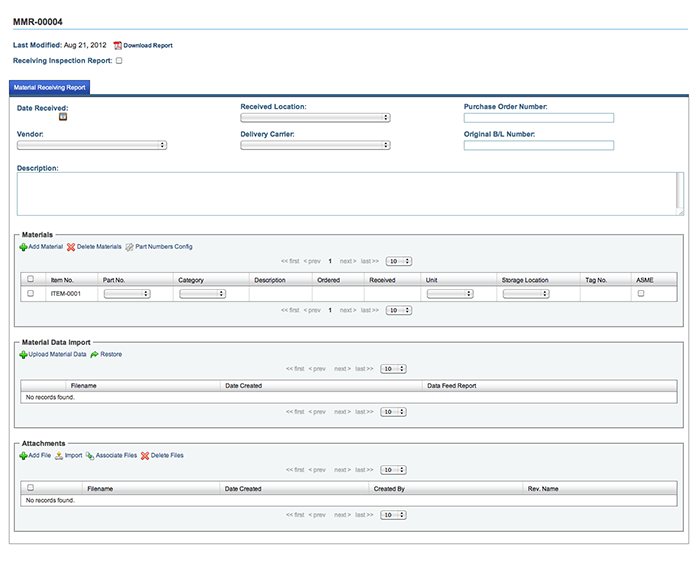Open the Category dropdown for ITEM-0001

(x=202, y=294)
